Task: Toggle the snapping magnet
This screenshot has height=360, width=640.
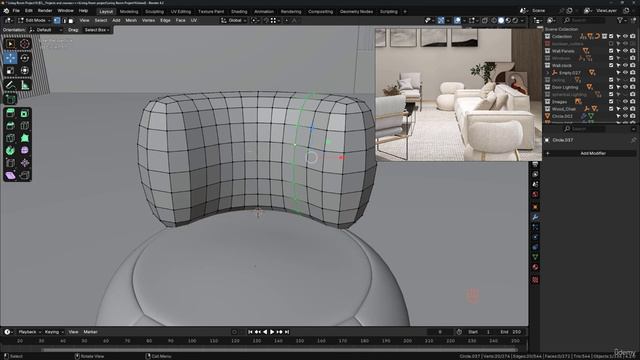Action: coord(266,20)
